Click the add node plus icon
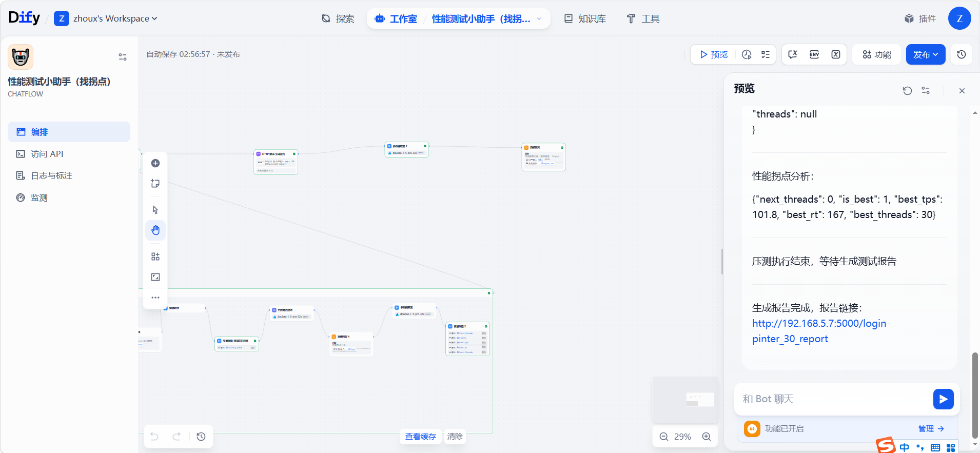 pos(155,163)
